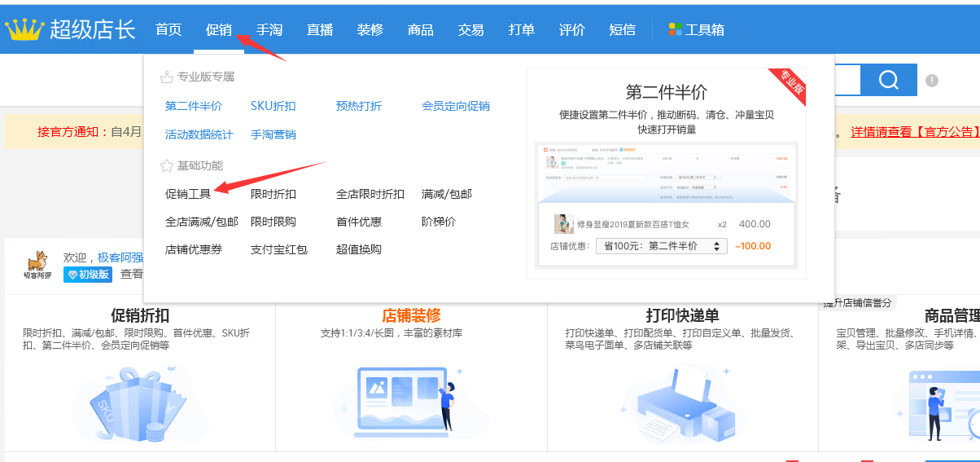Screen dimensions: 980x462
Task: Select 预热打折 menu item
Action: point(359,106)
